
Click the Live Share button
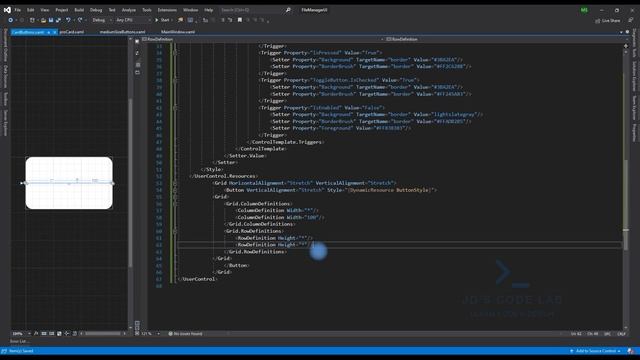click(608, 20)
